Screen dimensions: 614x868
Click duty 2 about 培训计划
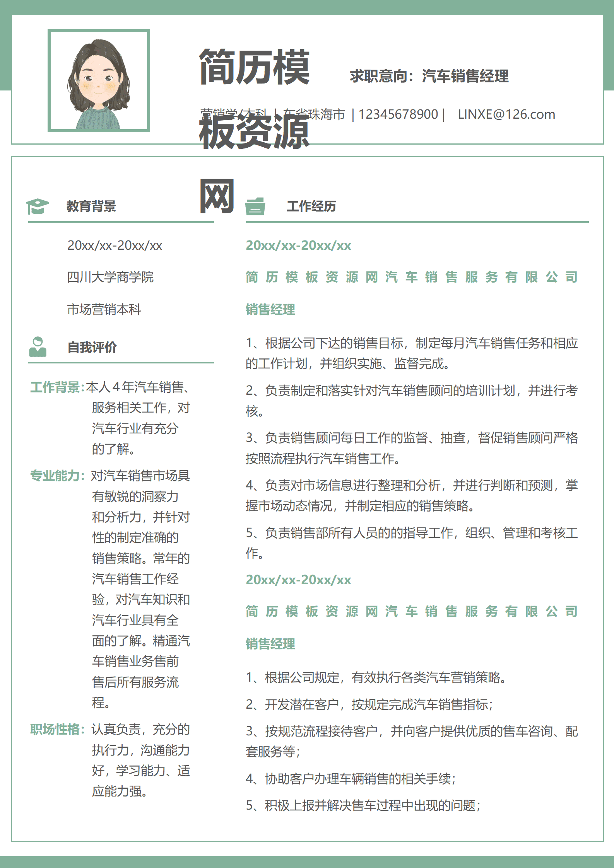coord(412,401)
